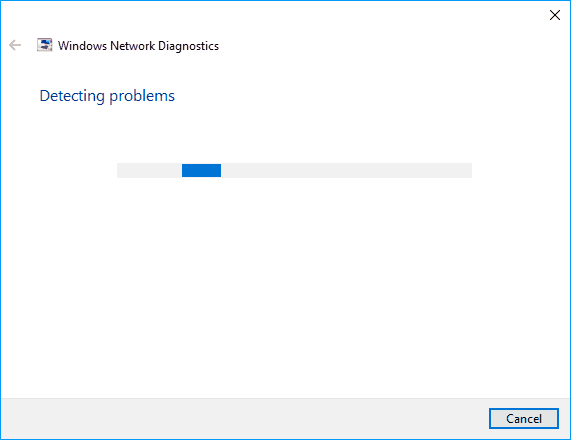The image size is (571, 440).
Task: Click the word 'problems' in the heading
Action: [x=142, y=97]
